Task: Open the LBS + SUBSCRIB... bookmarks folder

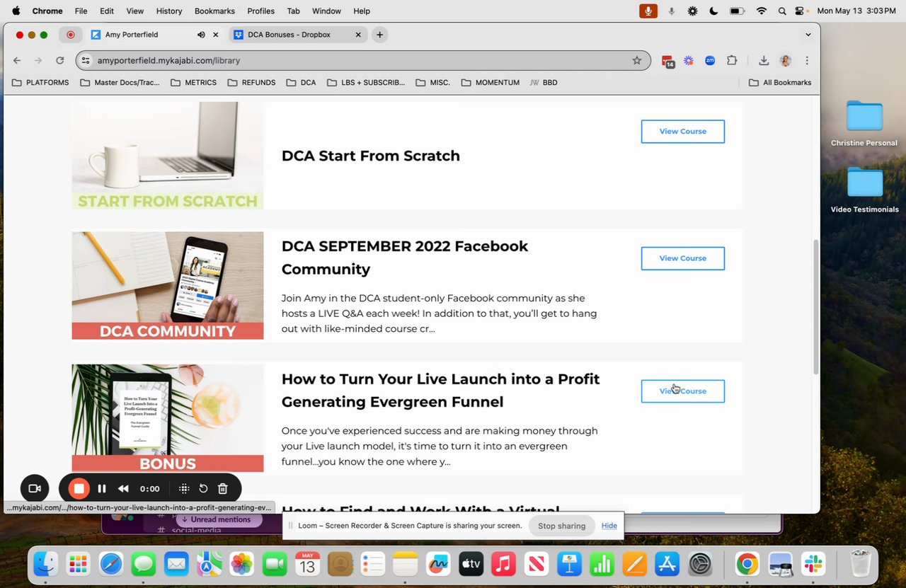Action: (x=366, y=83)
